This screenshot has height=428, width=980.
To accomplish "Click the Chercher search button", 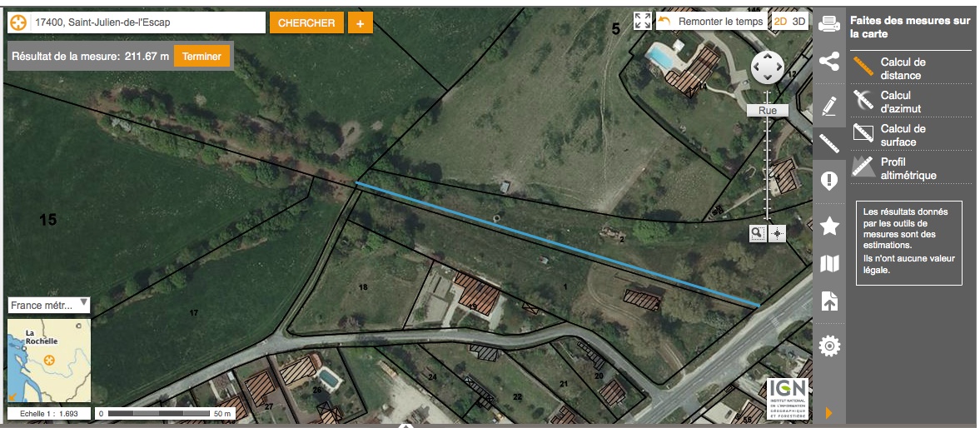I will click(x=307, y=23).
